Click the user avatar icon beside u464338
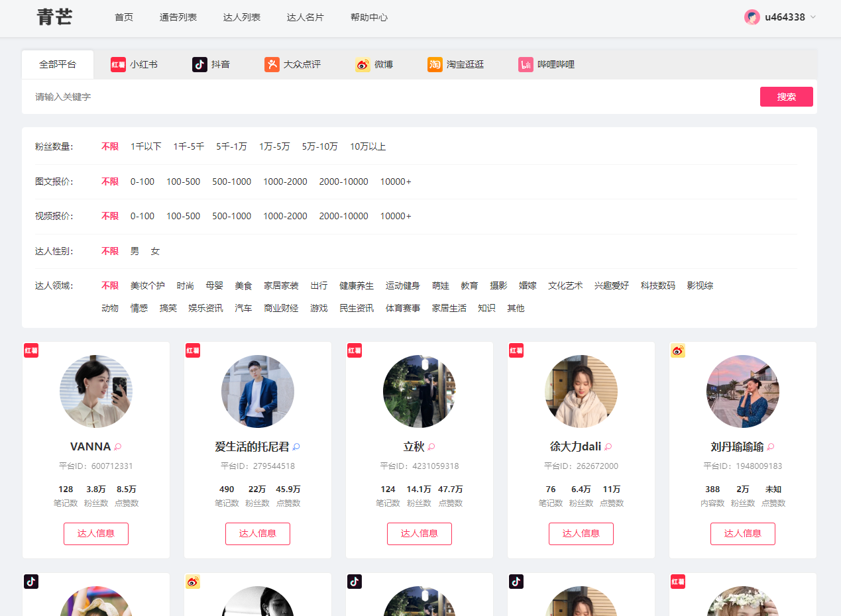 (752, 17)
